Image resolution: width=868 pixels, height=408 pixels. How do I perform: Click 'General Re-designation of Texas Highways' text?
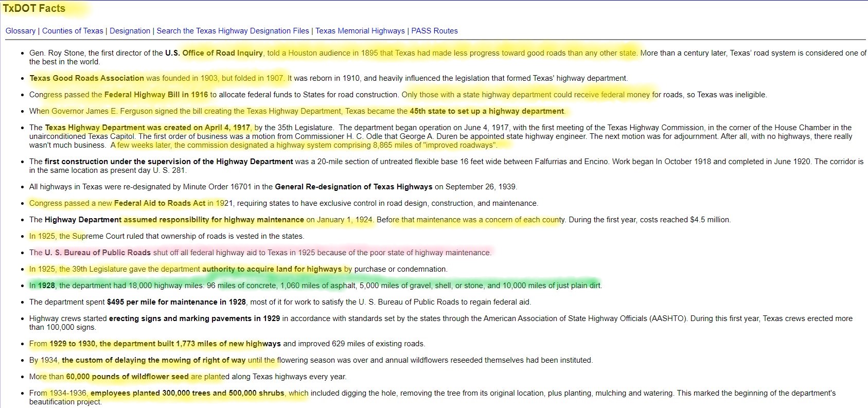point(354,187)
